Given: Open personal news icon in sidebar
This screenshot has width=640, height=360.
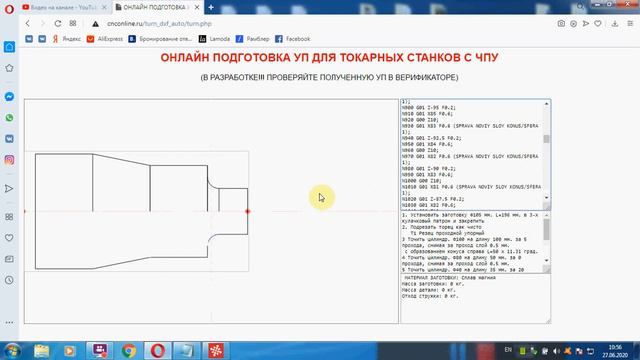Looking at the screenshot, I should 9,259.
